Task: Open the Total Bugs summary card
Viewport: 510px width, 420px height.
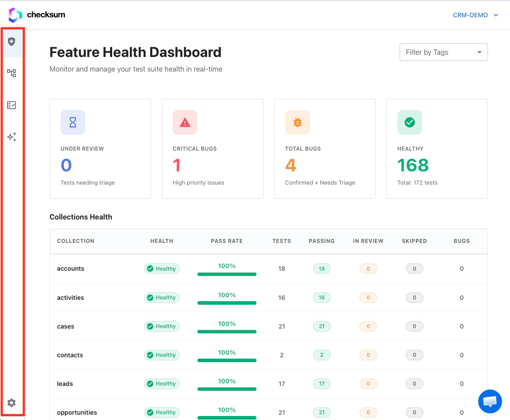Action: 325,149
